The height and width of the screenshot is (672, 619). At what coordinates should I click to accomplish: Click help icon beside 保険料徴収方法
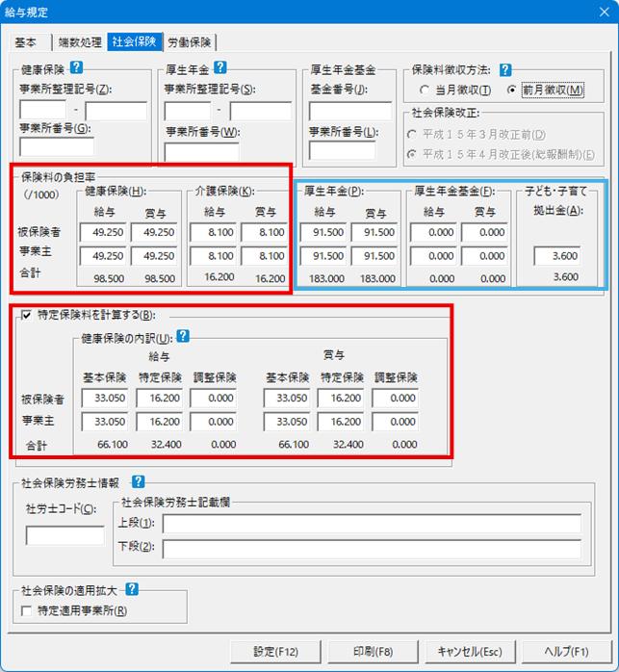click(504, 70)
